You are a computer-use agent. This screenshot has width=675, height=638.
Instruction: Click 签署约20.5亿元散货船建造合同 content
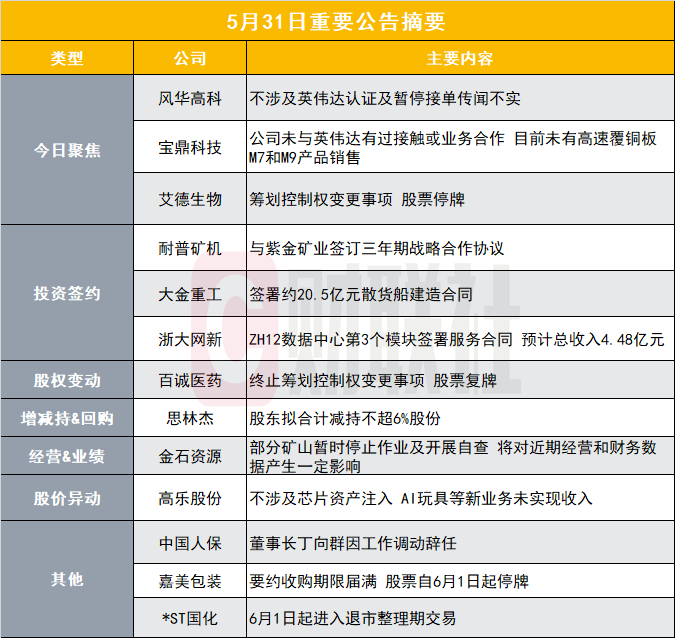(x=361, y=294)
